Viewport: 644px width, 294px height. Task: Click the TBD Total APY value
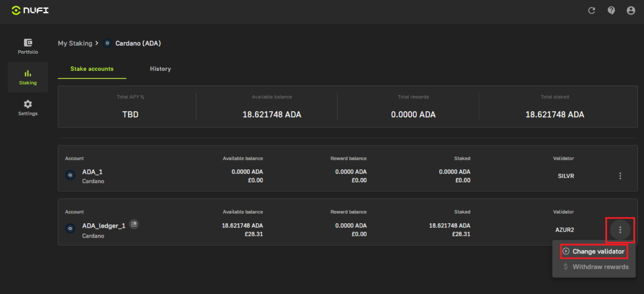click(130, 115)
